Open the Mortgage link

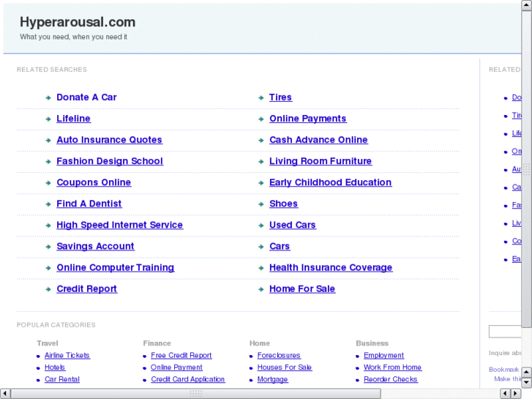click(272, 379)
